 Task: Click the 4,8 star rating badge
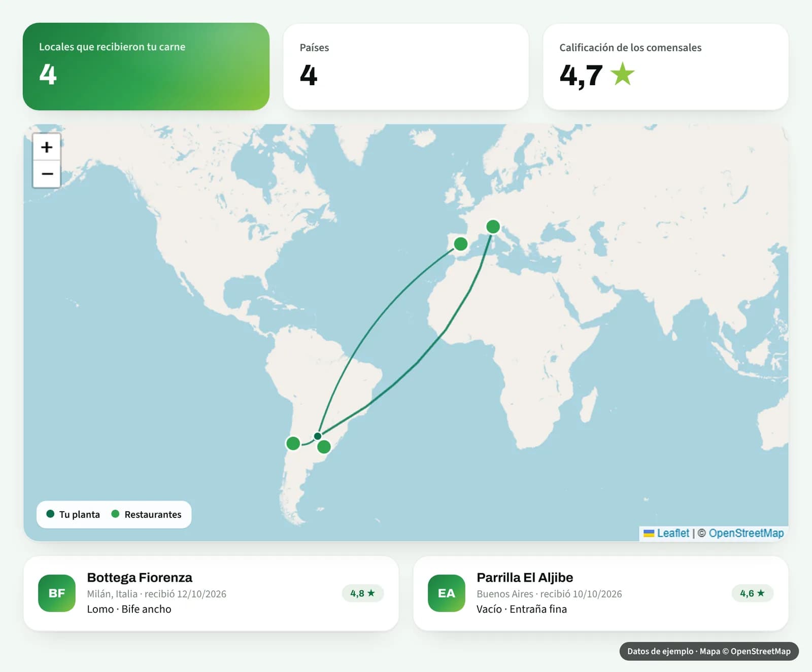(362, 593)
